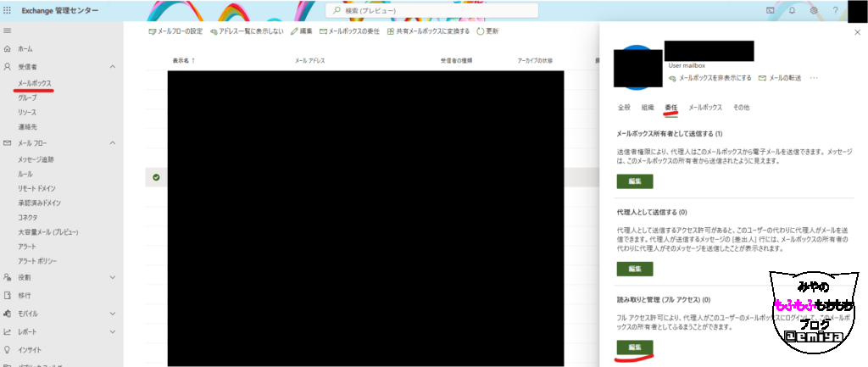
Task: Open settings via the gear icon
Action: click(x=814, y=10)
